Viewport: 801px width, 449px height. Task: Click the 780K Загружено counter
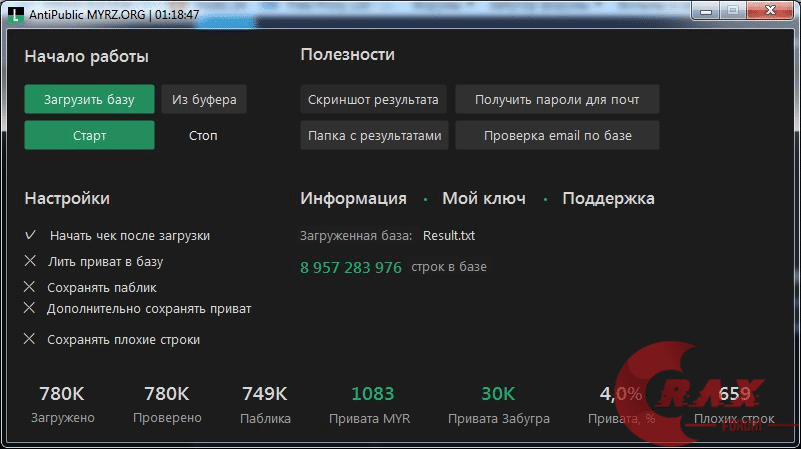pos(62,404)
